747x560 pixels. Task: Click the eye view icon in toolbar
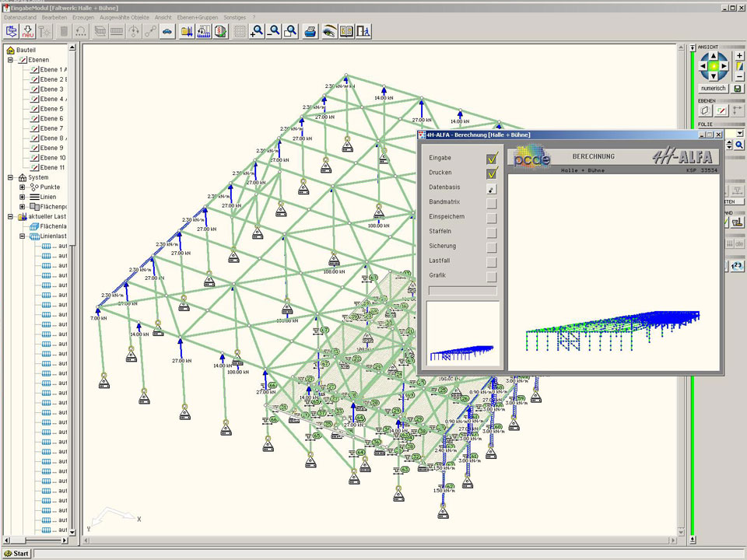[x=329, y=31]
